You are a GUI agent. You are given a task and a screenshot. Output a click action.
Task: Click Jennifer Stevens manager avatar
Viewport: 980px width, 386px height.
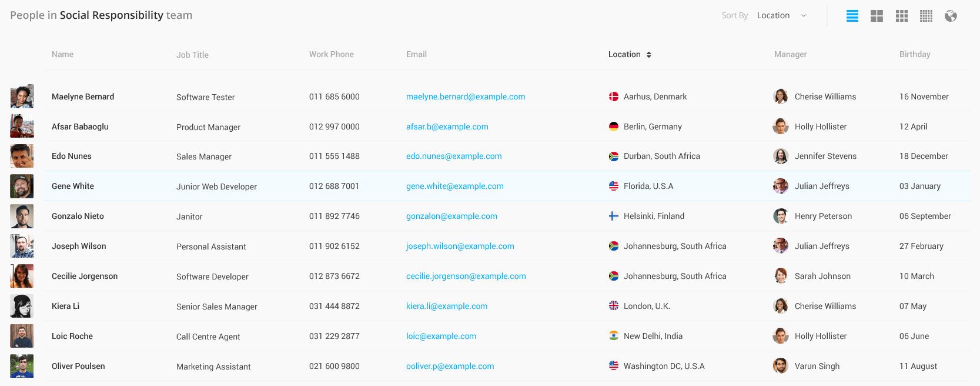pos(781,156)
